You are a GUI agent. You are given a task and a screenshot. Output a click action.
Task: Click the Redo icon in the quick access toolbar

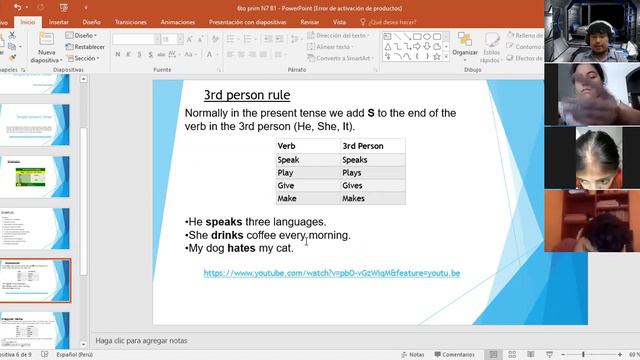tap(41, 7)
